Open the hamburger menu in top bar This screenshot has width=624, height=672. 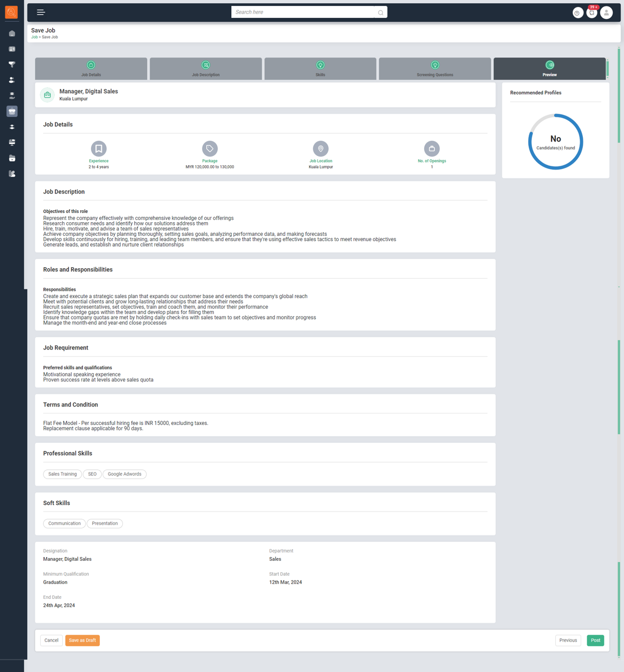pos(41,12)
